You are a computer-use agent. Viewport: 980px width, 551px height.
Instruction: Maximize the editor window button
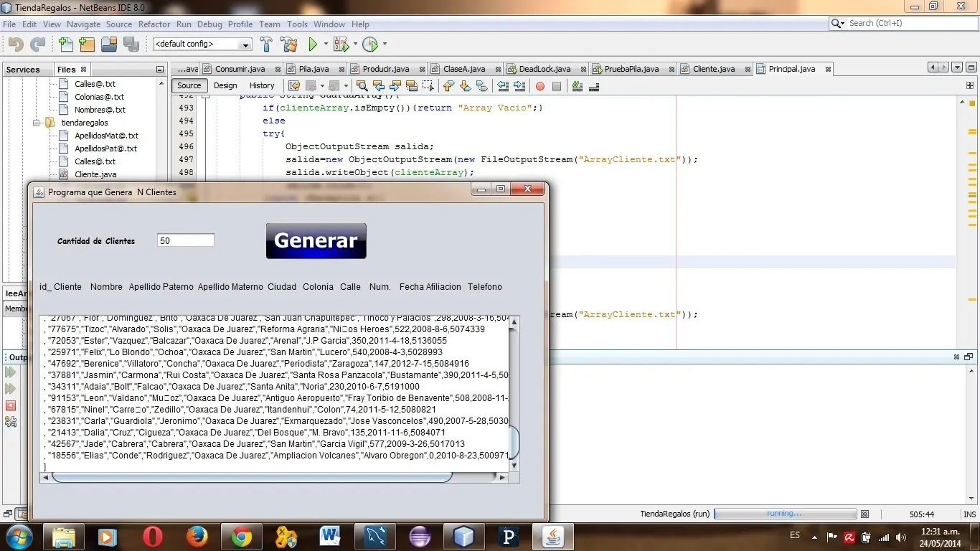click(970, 67)
